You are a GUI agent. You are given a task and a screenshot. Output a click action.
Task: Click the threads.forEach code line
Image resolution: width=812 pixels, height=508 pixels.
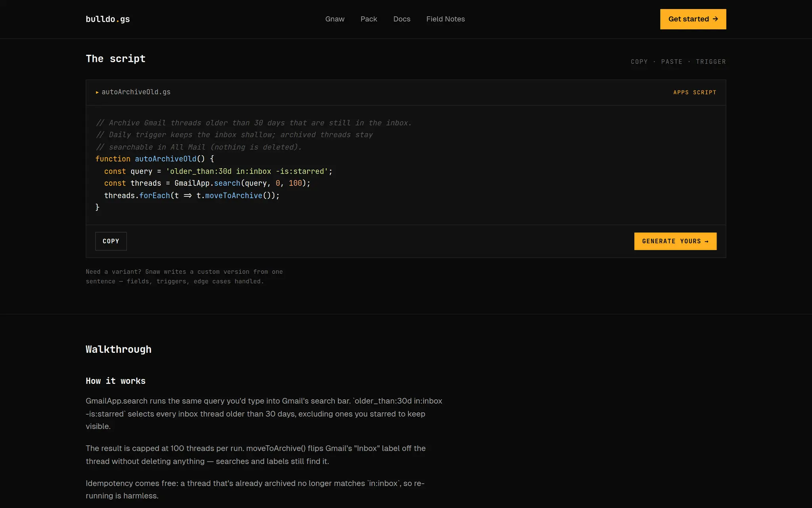[192, 195]
